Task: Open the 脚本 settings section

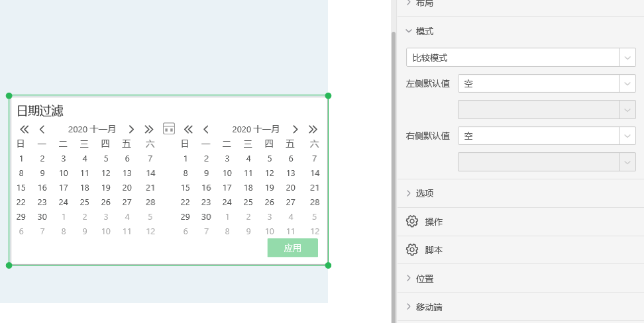Action: tap(434, 250)
